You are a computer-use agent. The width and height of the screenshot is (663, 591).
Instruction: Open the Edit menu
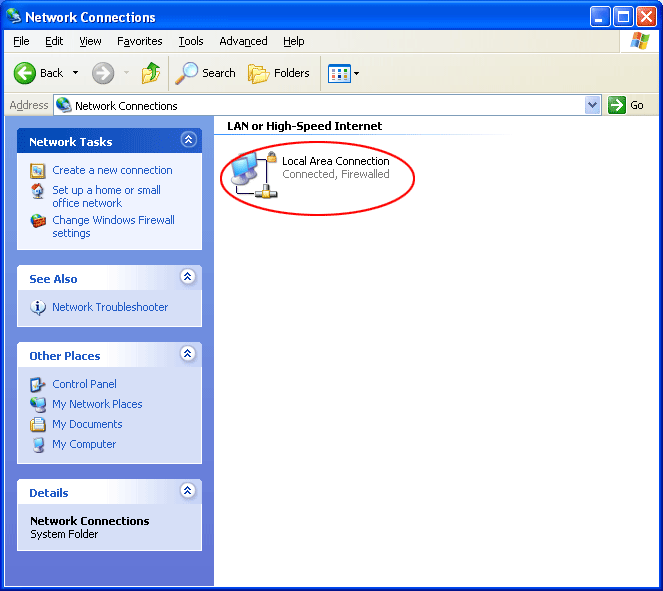(54, 41)
